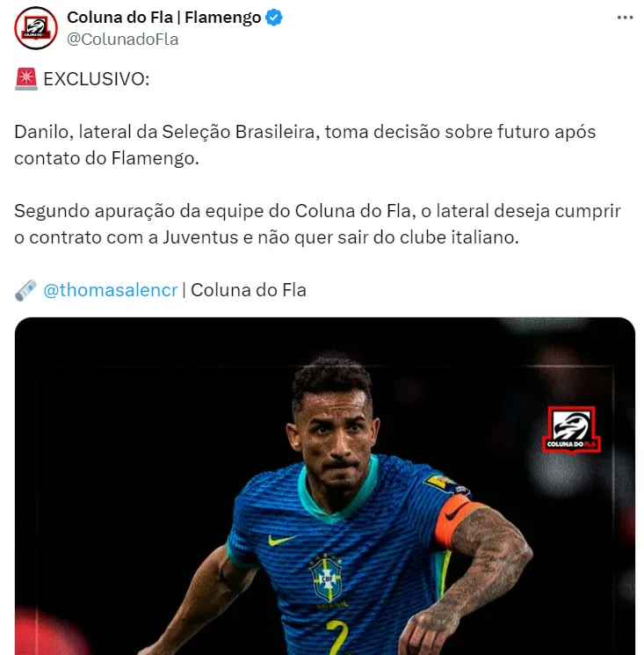Click the paragraph starting with Segundo apuração
The width and height of the screenshot is (644, 655).
point(317,224)
